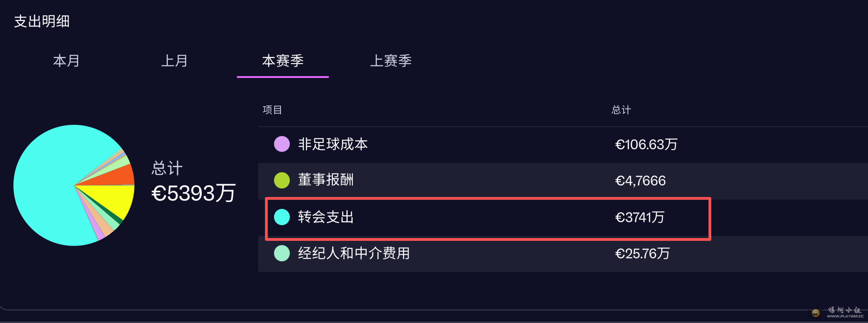The image size is (868, 323).
Task: Click the 支出明细 title text
Action: [41, 21]
